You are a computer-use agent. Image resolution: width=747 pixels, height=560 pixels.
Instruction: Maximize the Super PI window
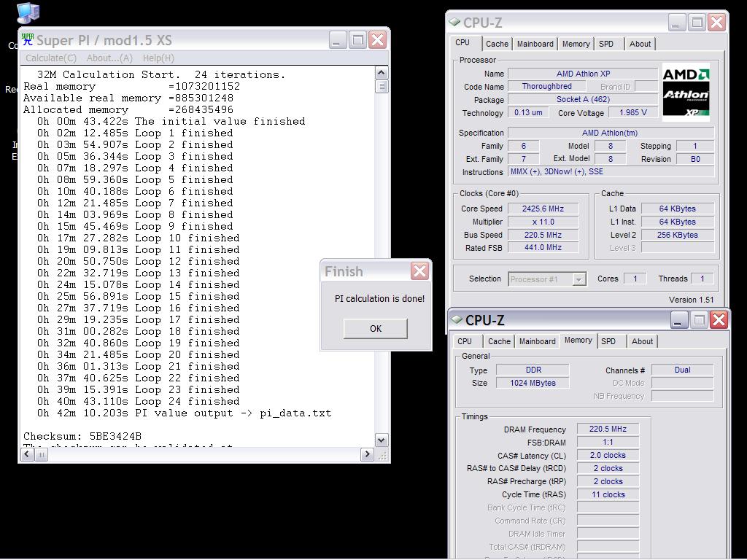(x=357, y=40)
